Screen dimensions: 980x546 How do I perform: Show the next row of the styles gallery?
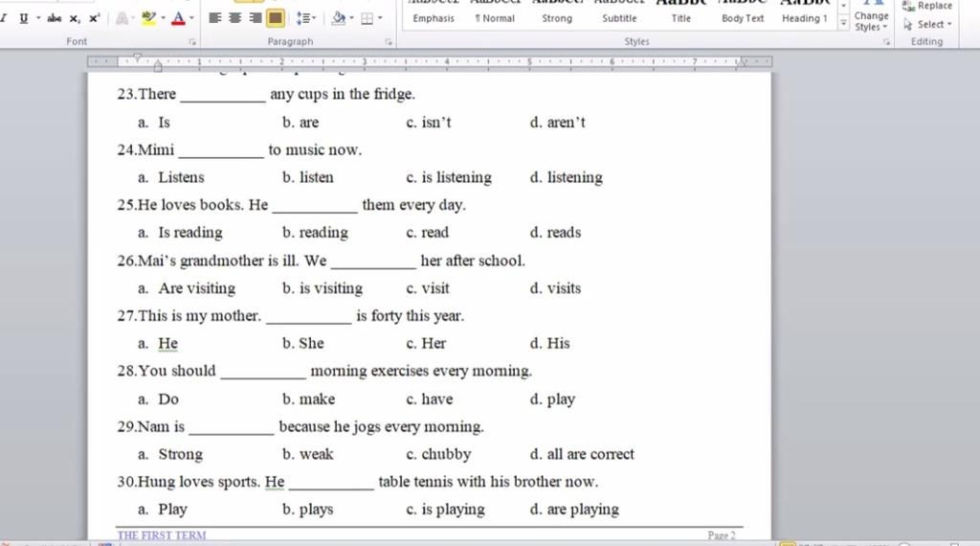pyautogui.click(x=844, y=7)
